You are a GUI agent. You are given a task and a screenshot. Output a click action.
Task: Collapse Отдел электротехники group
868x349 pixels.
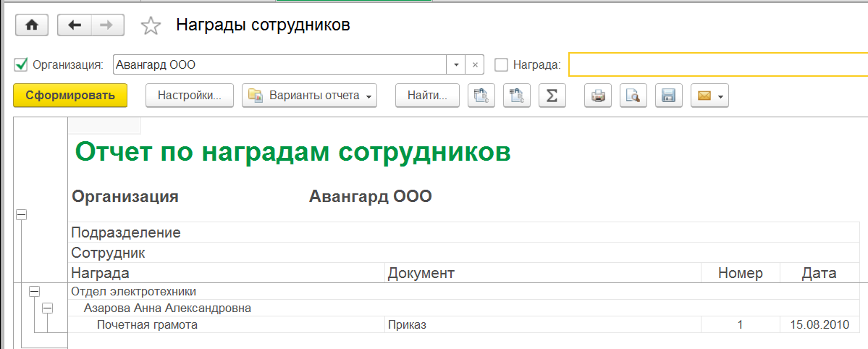34,291
